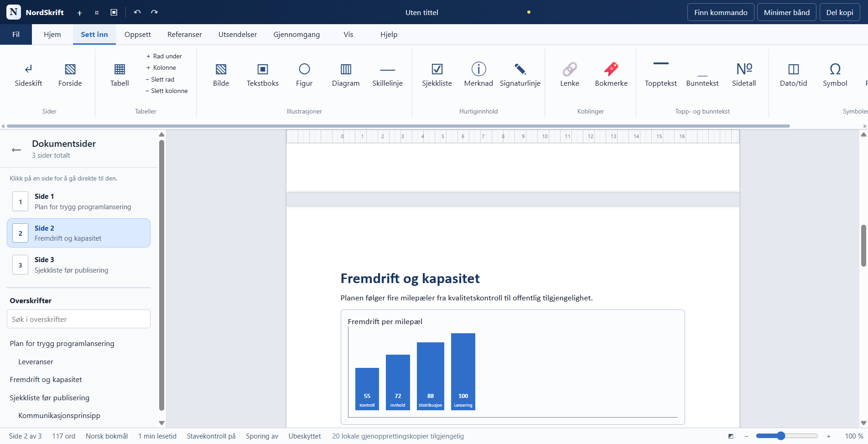868x444 pixels.
Task: Jump to the Leveranser heading
Action: click(36, 362)
